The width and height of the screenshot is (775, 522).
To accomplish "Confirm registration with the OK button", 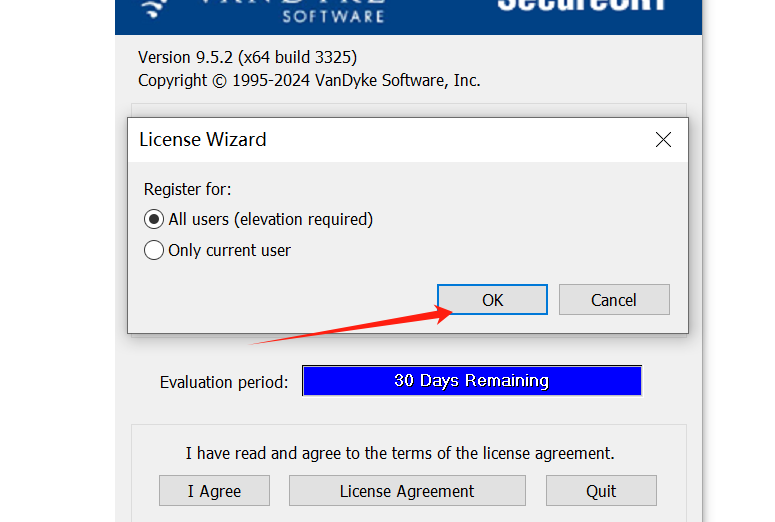I will 492,300.
